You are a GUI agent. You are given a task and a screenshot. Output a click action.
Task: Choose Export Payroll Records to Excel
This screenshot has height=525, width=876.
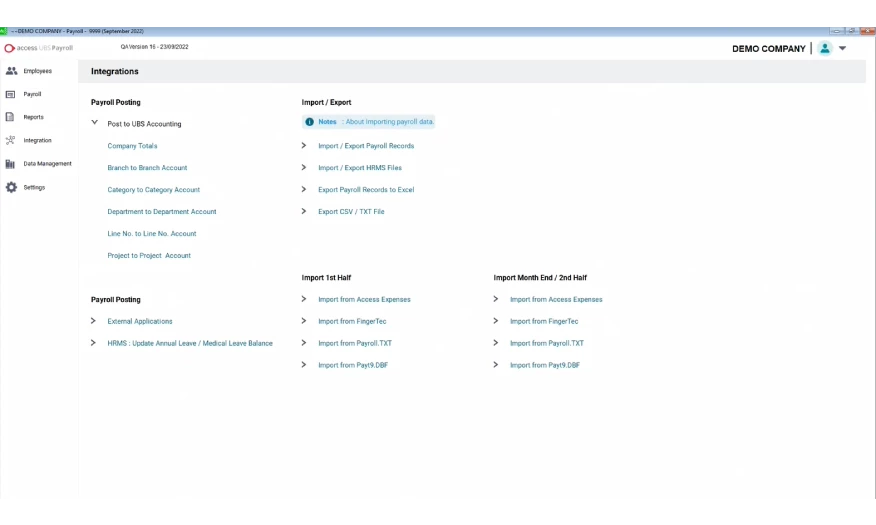pyautogui.click(x=365, y=190)
